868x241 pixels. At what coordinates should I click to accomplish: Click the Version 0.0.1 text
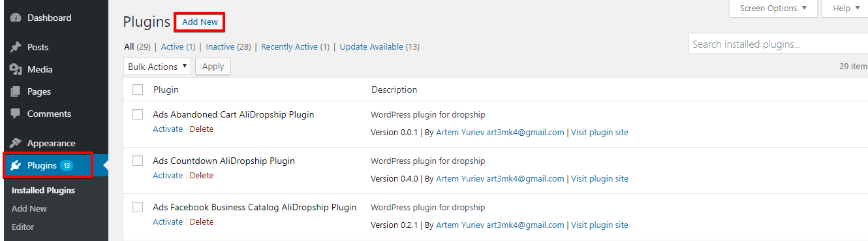point(394,133)
